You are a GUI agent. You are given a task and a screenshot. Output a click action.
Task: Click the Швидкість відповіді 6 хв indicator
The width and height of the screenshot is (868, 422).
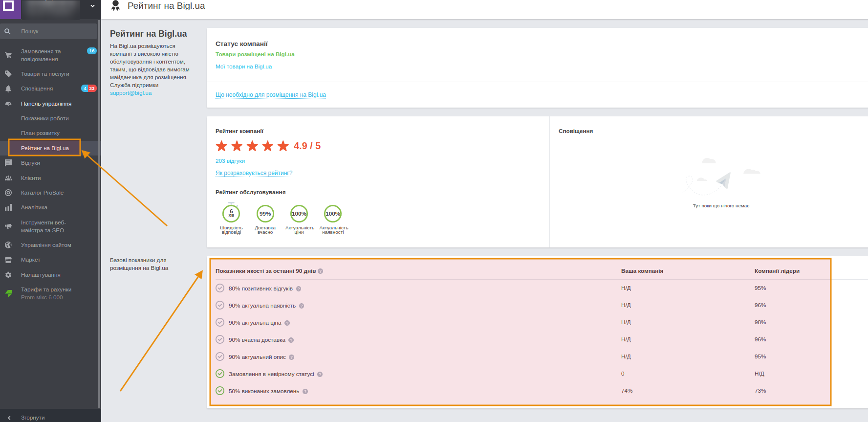(231, 214)
